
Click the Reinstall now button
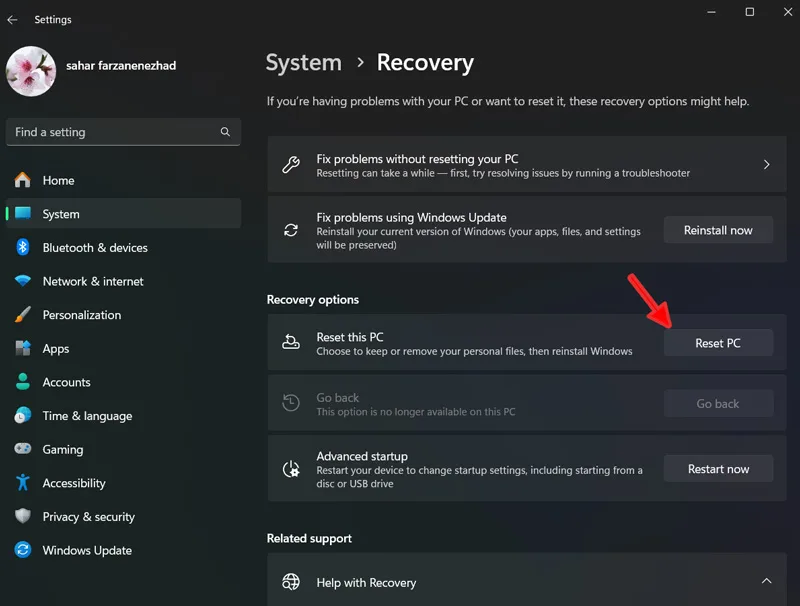click(x=718, y=230)
